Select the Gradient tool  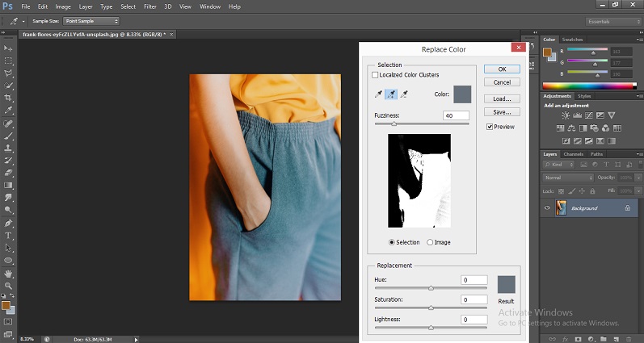click(8, 185)
